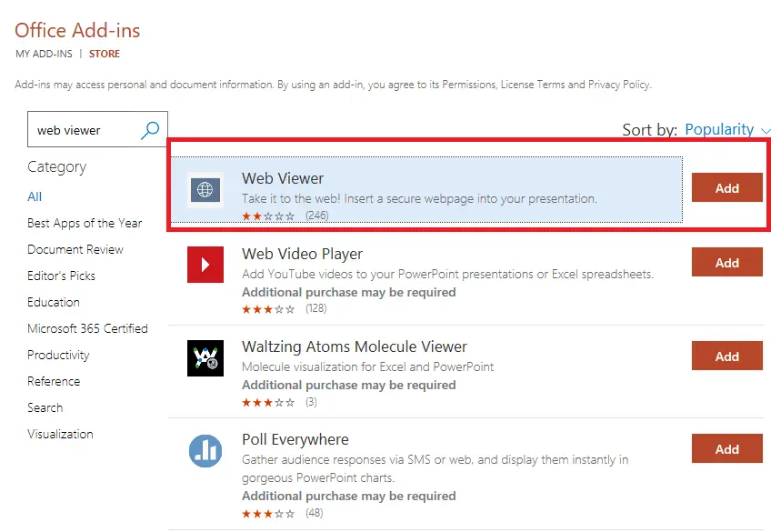Viewport: 771px width, 532px height.
Task: Select the Editor's Picks category
Action: click(62, 276)
